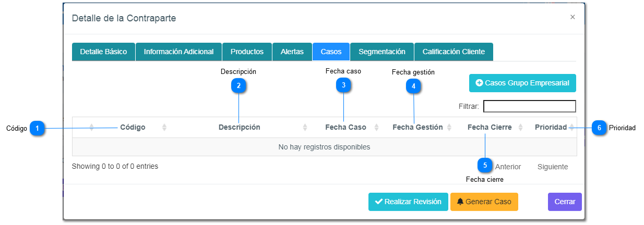Switch to Calificación Cliente tab
Viewport: 644px width, 225px height.
click(454, 52)
